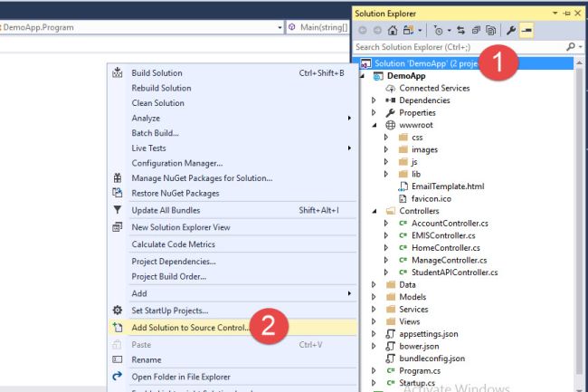
Task: Click Collapse All icon in Solution Explorer
Action: click(476, 31)
